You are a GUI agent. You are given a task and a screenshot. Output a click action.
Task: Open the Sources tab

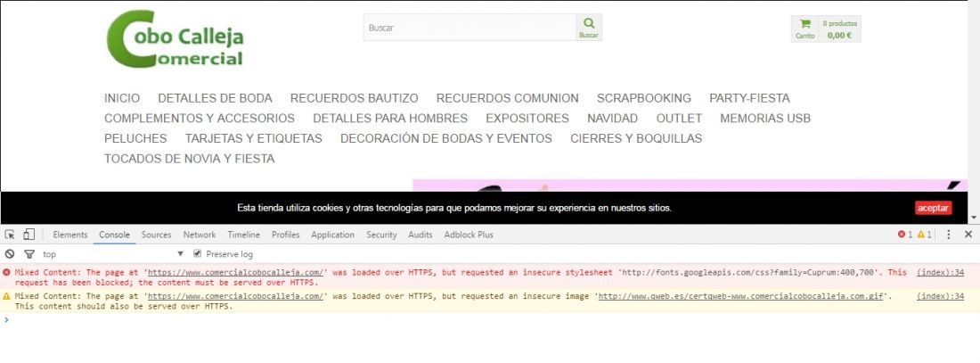coord(156,235)
